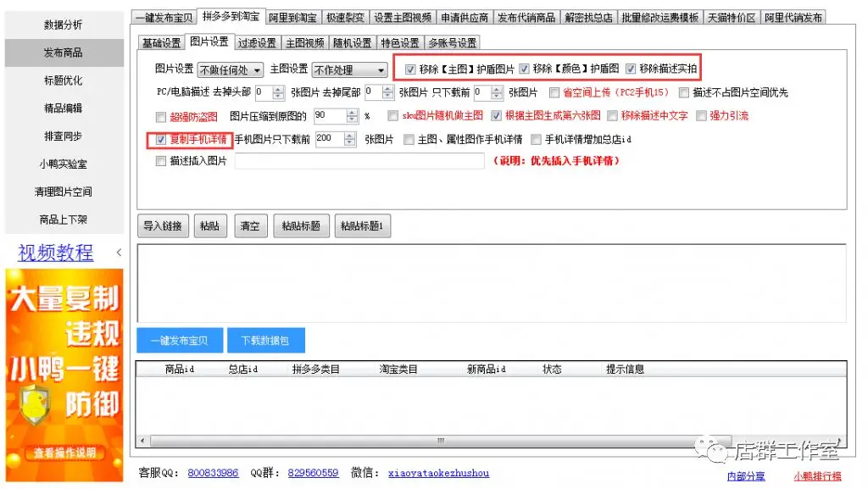
Task: Enable the 超强防盗图 option
Action: coord(160,116)
